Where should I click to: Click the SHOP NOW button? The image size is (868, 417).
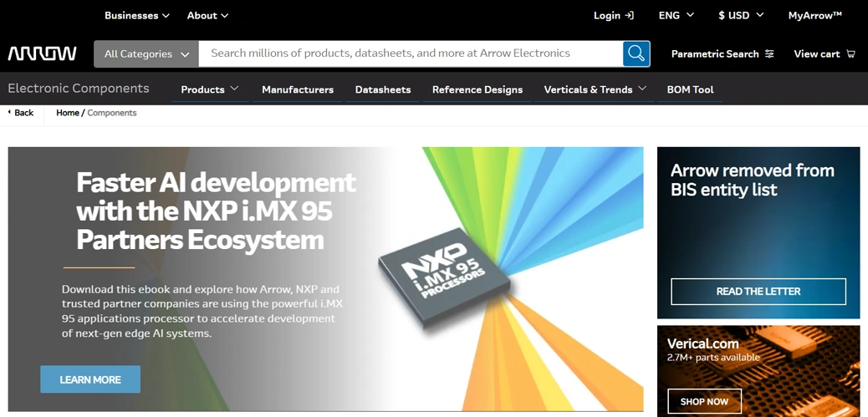[x=704, y=401]
